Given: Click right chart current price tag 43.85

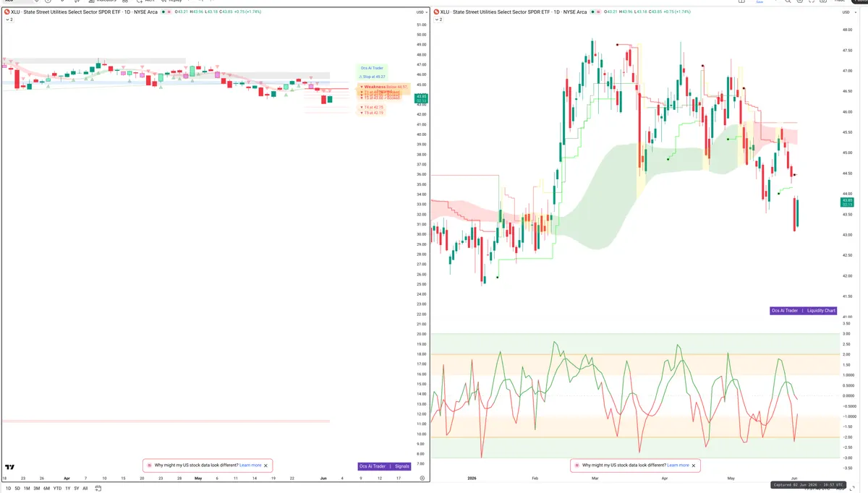Looking at the screenshot, I should (x=846, y=202).
